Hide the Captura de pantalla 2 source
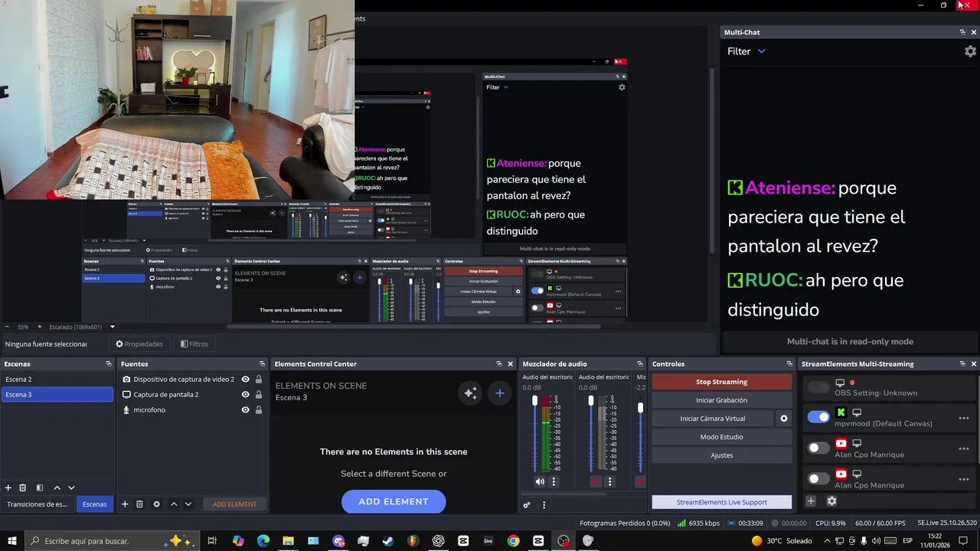Viewport: 980px width, 551px height. coord(245,394)
